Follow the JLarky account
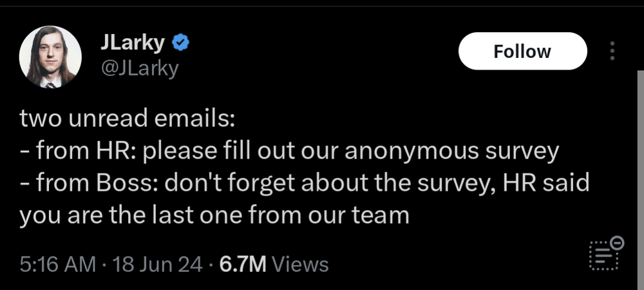This screenshot has width=644, height=290. [x=522, y=52]
